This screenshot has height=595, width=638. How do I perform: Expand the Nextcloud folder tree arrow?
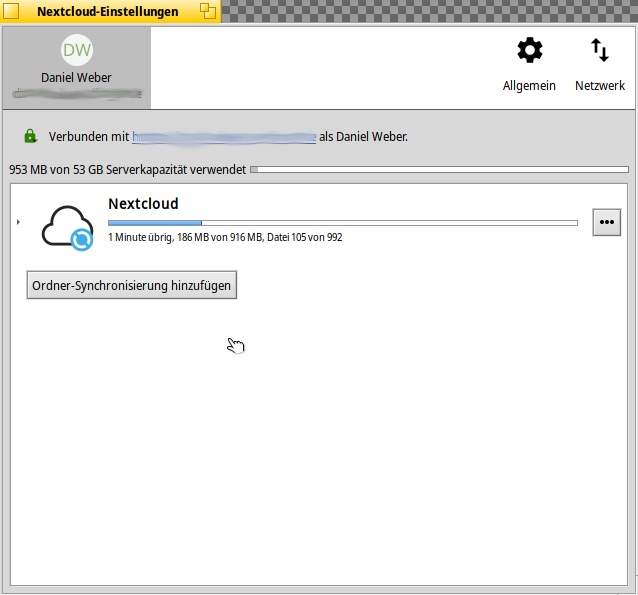tap(18, 222)
